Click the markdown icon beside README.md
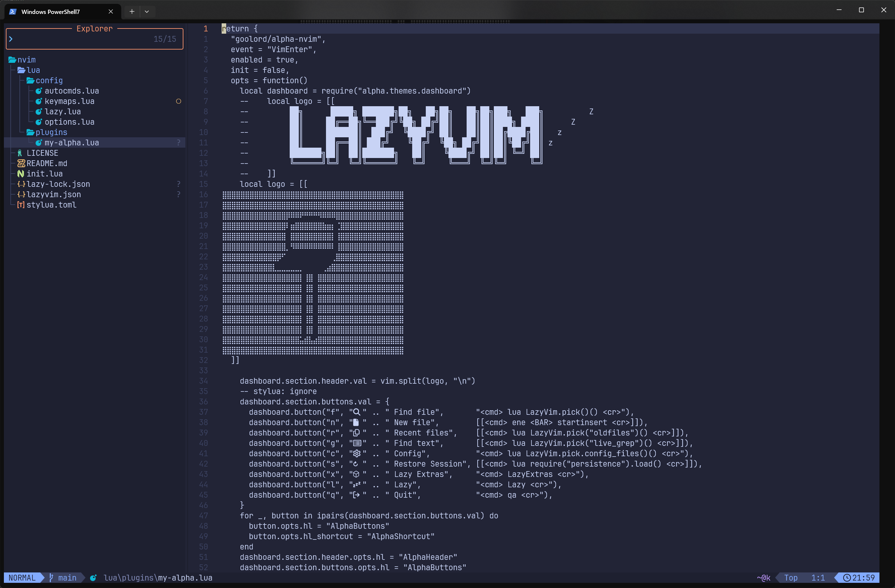This screenshot has width=895, height=588. [x=21, y=164]
